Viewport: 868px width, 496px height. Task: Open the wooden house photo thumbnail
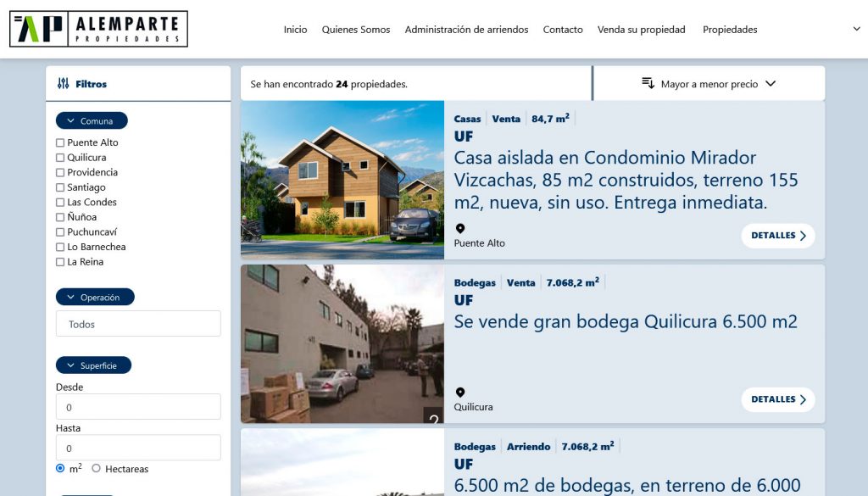click(342, 180)
